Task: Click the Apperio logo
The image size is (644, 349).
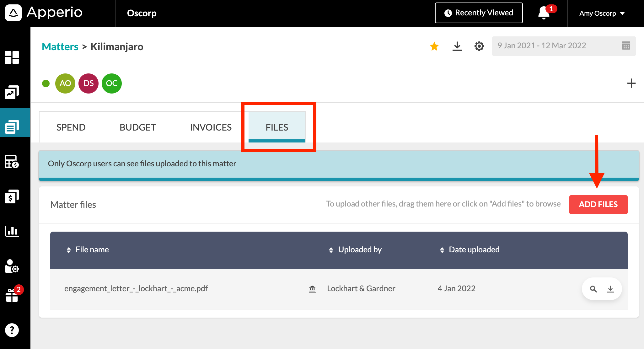Action: click(44, 13)
